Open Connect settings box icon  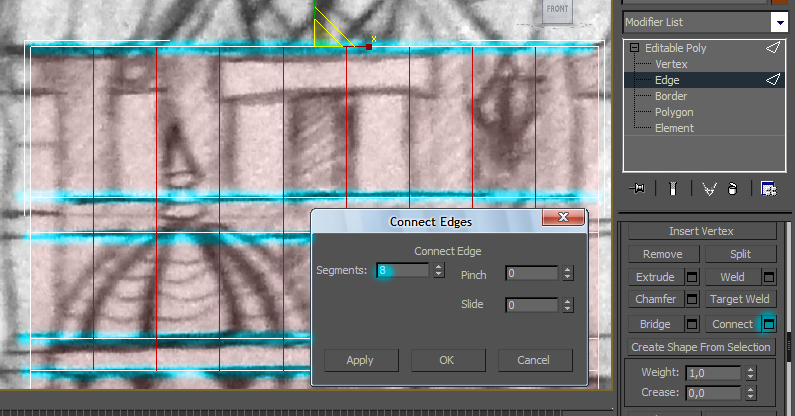pos(769,324)
